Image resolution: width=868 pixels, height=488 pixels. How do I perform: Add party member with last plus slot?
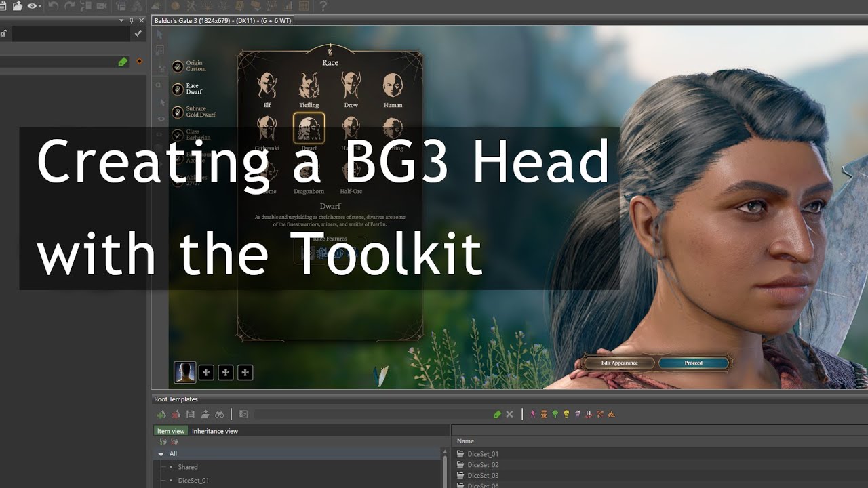pyautogui.click(x=245, y=372)
